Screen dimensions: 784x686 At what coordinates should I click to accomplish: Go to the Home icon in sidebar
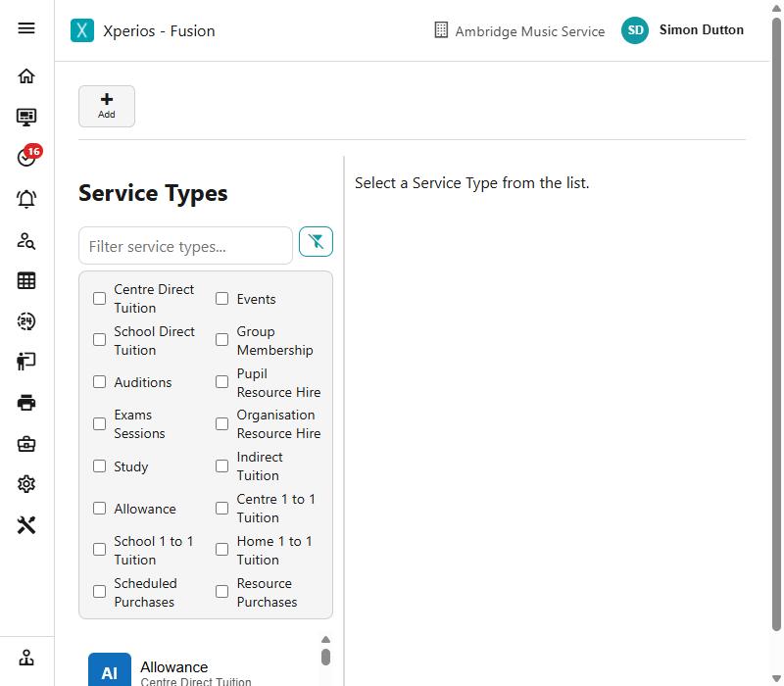click(26, 76)
